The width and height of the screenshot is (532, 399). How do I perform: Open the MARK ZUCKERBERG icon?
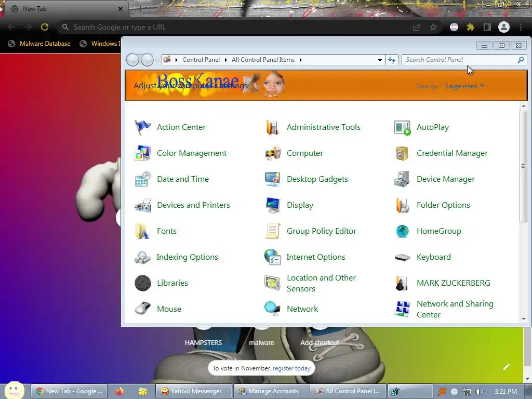click(403, 283)
